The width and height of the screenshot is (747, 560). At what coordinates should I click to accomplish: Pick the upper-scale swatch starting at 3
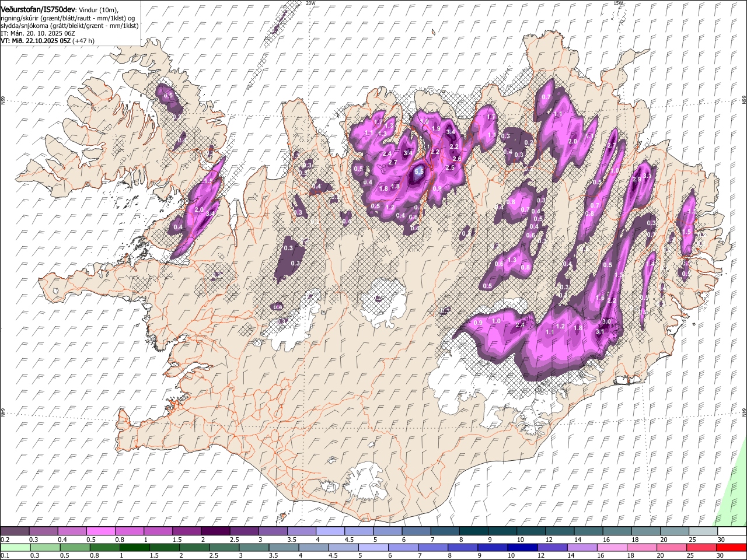[272, 531]
